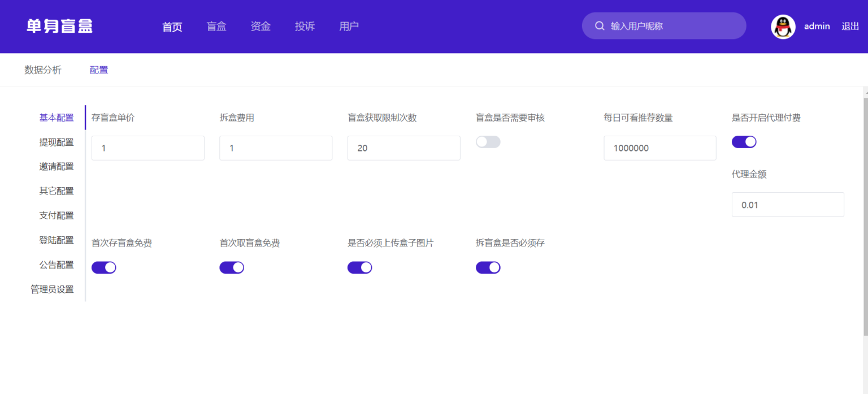Open the 盲盒 menu
This screenshot has height=394, width=868.
click(x=216, y=26)
